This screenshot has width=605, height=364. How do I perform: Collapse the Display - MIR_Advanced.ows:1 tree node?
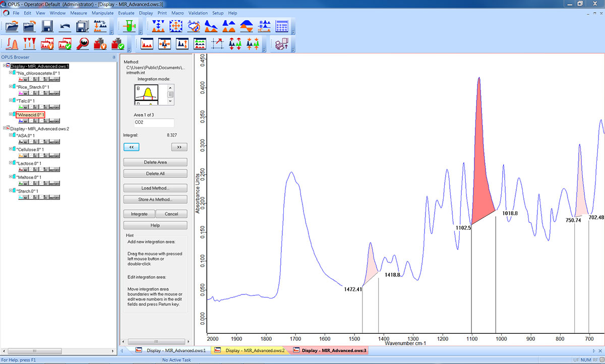(5, 66)
